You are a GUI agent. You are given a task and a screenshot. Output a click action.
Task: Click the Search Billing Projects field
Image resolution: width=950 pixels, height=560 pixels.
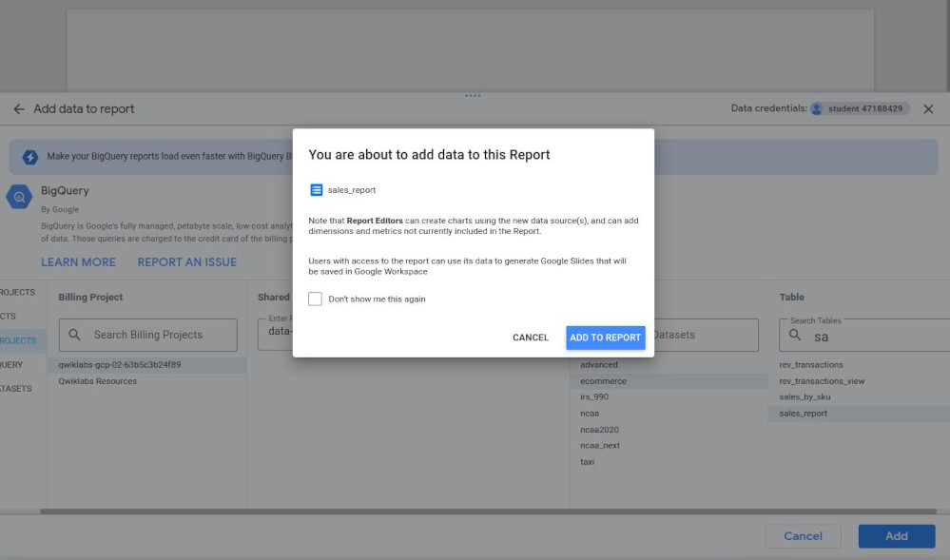(x=147, y=336)
